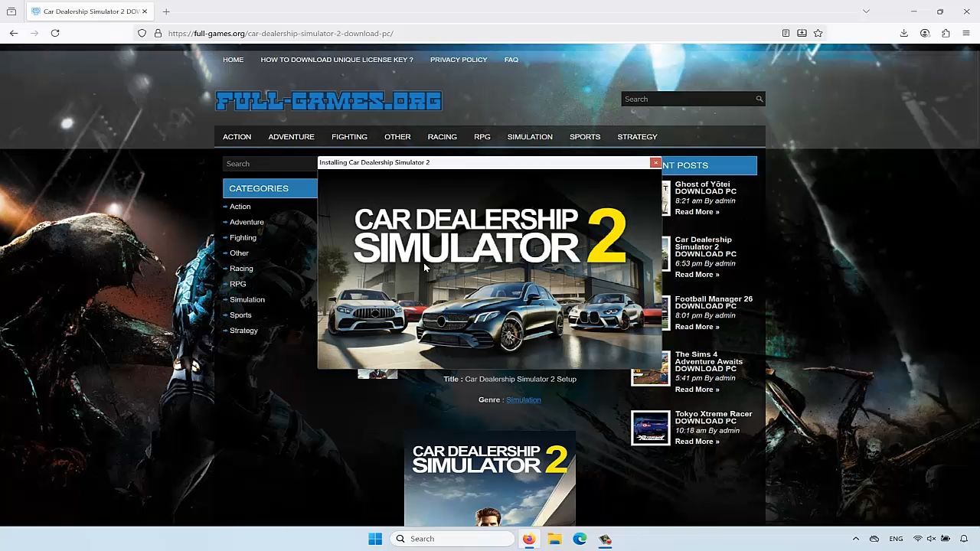Open the HOME menu link
The height and width of the screenshot is (551, 980).
click(233, 60)
